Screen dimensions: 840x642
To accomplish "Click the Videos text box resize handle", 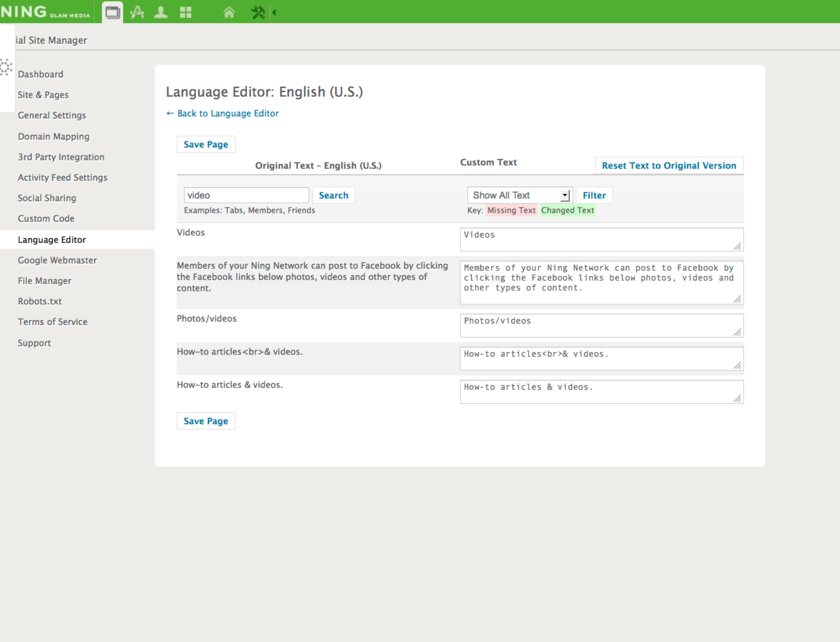I will click(x=737, y=246).
